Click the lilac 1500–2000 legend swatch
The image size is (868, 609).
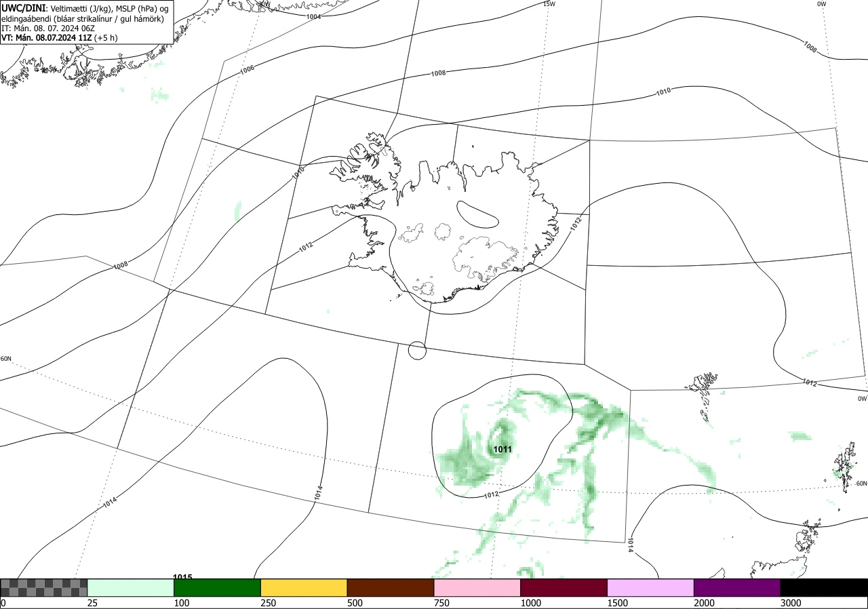tap(651, 587)
